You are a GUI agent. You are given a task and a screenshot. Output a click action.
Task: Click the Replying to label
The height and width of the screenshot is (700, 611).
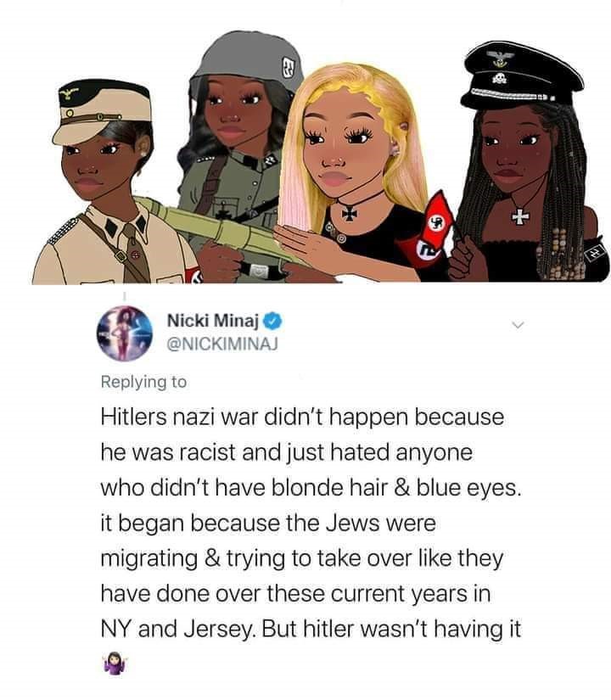tap(143, 382)
